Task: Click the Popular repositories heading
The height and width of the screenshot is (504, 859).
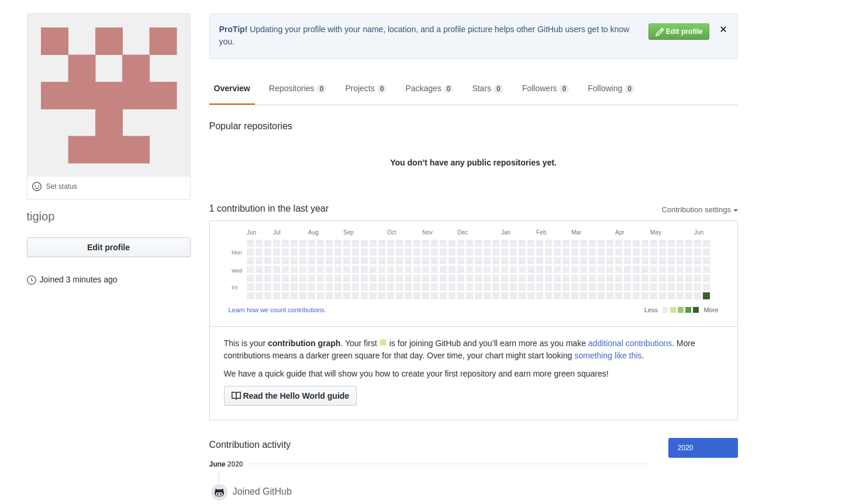Action: [x=251, y=126]
